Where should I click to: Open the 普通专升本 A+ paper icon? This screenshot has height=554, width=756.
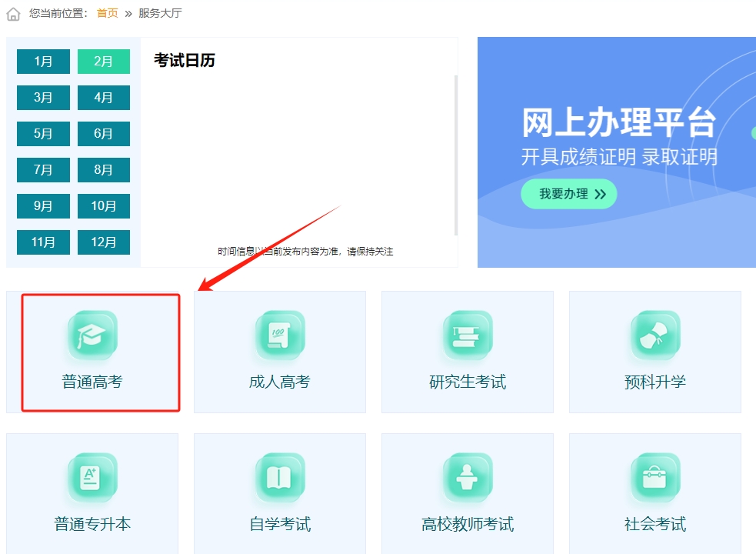(x=92, y=478)
